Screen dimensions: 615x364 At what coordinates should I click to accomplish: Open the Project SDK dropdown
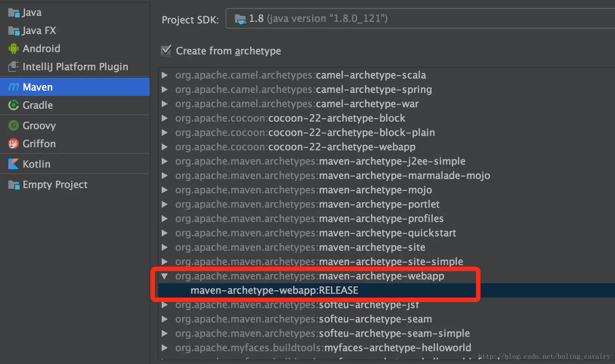(x=420, y=19)
